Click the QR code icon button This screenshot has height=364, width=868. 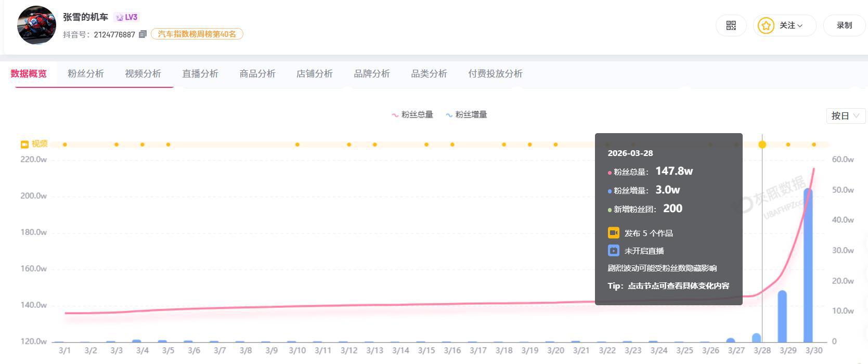tap(731, 25)
